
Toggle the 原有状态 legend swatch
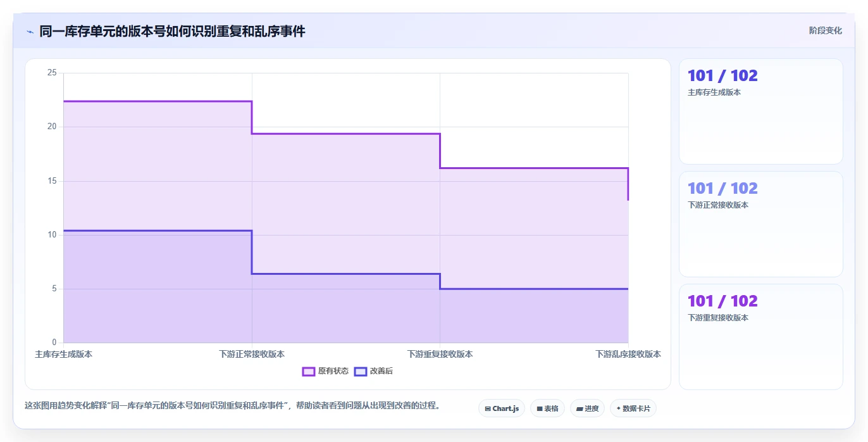coord(309,371)
